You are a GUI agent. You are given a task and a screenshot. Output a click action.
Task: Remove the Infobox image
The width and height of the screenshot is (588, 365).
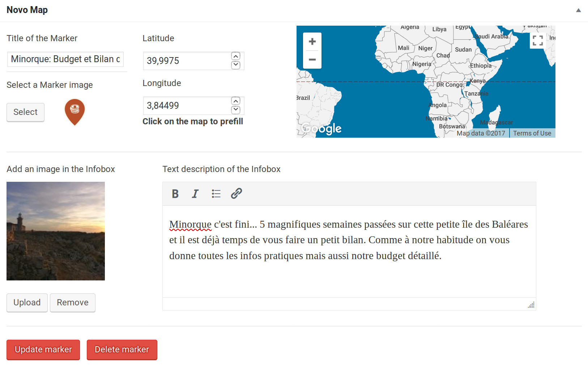click(72, 302)
